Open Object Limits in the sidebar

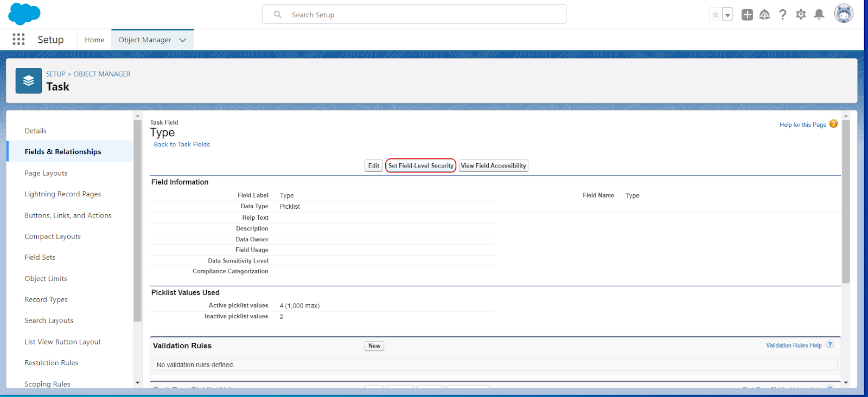46,278
